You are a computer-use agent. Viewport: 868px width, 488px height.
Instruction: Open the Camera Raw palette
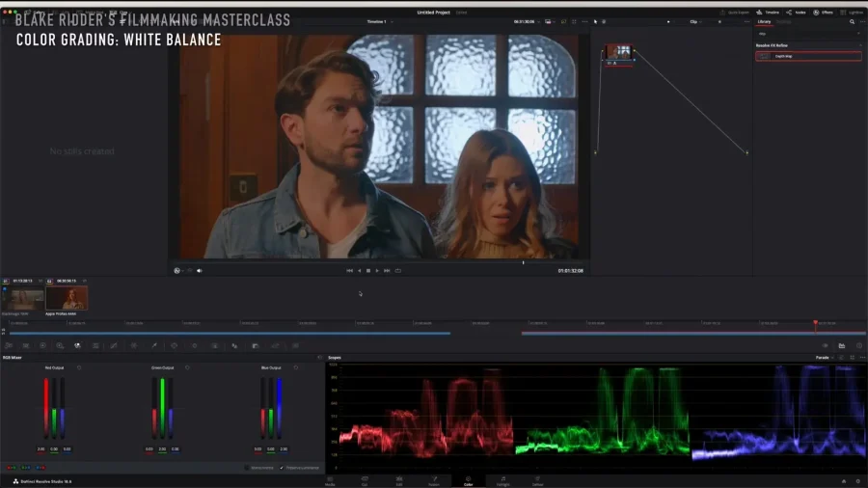tap(9, 346)
